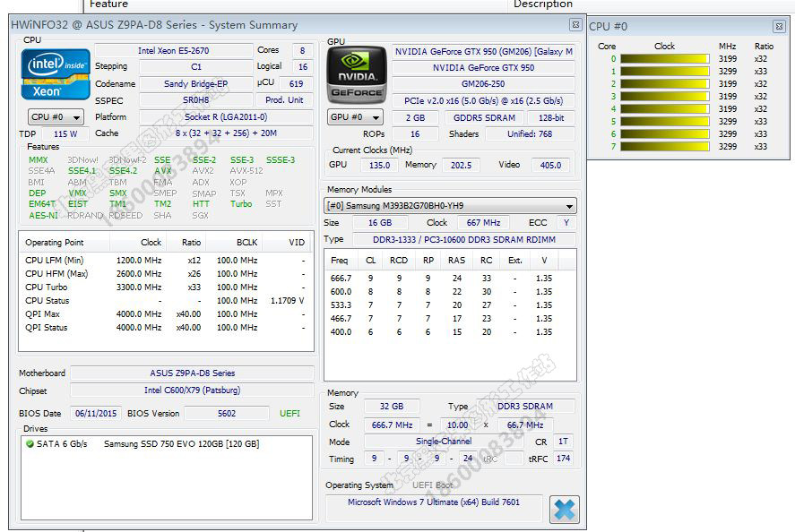Click the green UEFI label
This screenshot has height=532, width=795.
[x=289, y=414]
